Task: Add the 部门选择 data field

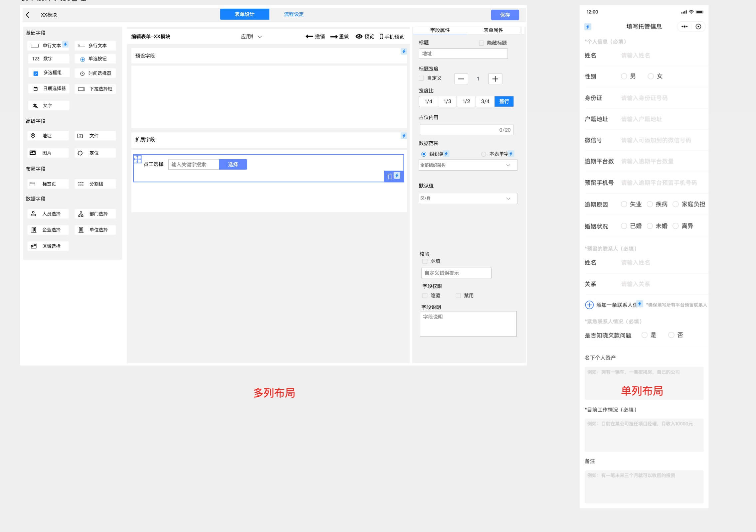Action: tap(95, 214)
